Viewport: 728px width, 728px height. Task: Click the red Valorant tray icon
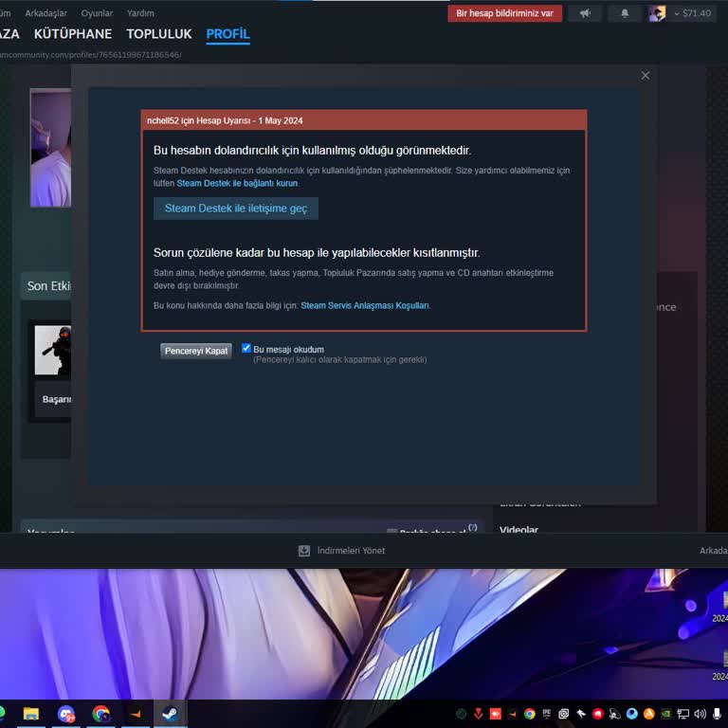[478, 714]
